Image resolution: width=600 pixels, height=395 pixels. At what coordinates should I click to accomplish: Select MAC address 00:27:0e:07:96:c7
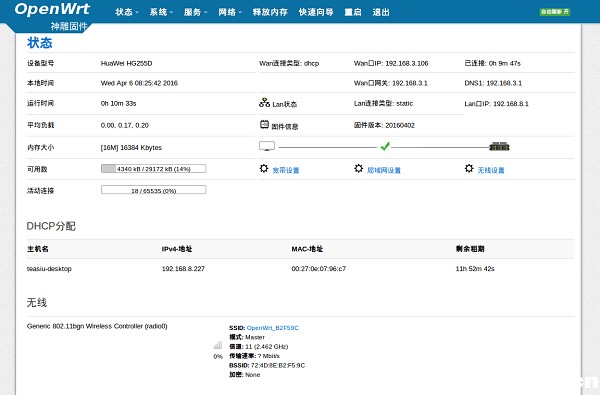[x=319, y=269]
